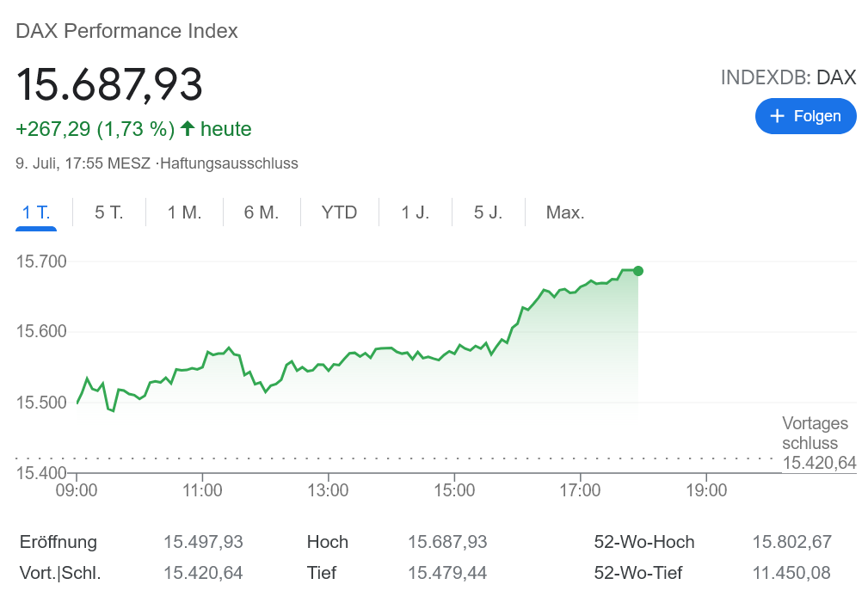Select the 1 T. time range tab

tap(36, 212)
